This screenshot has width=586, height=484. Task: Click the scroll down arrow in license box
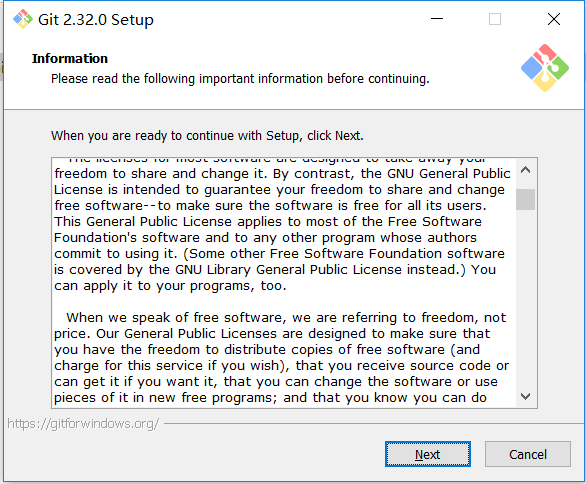[525, 396]
